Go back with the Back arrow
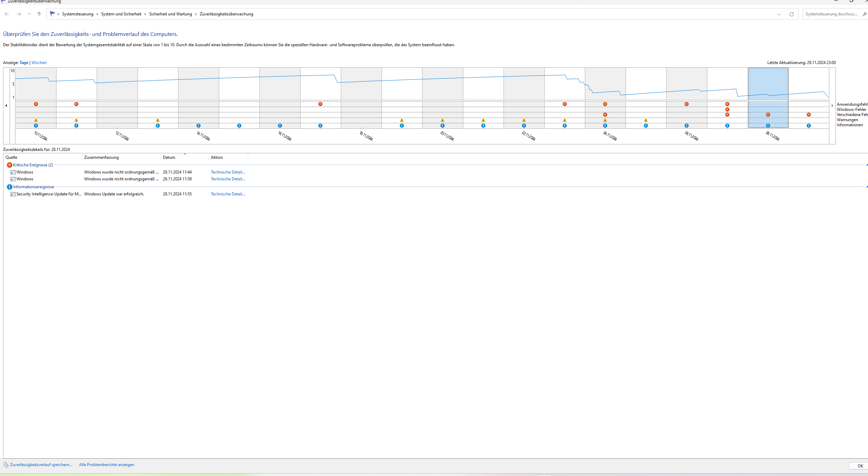The width and height of the screenshot is (868, 476). 7,14
